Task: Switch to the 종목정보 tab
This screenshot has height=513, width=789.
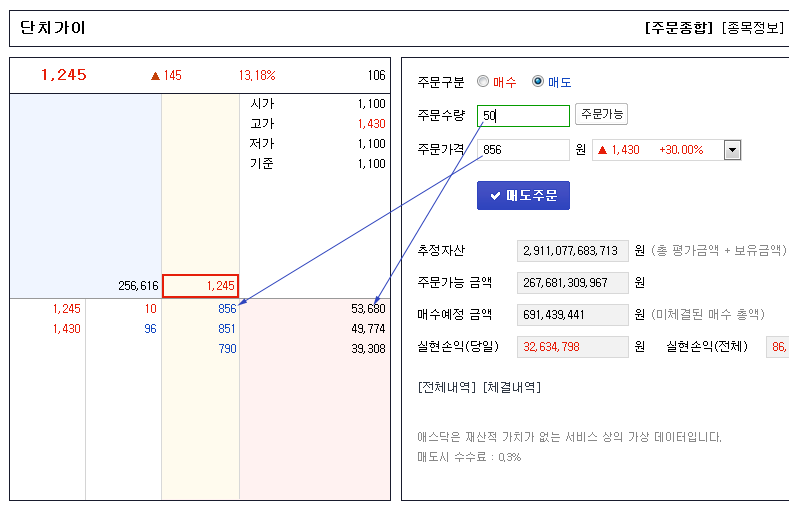Action: tap(753, 28)
